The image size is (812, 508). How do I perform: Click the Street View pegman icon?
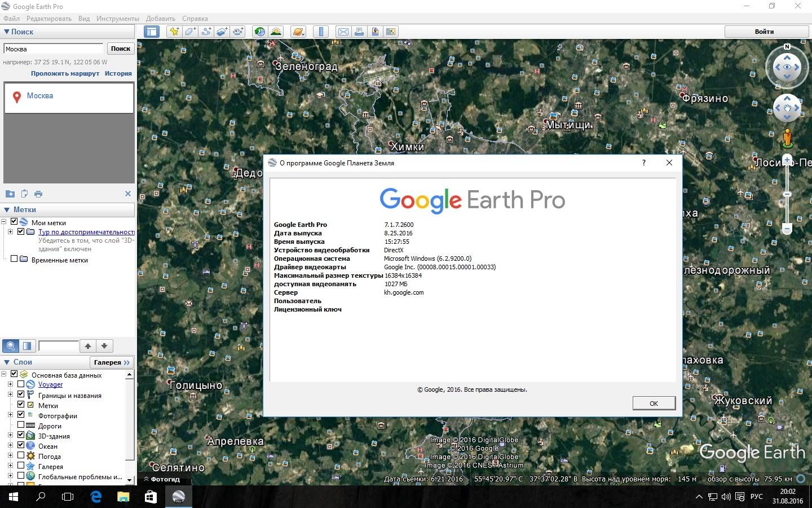click(788, 138)
